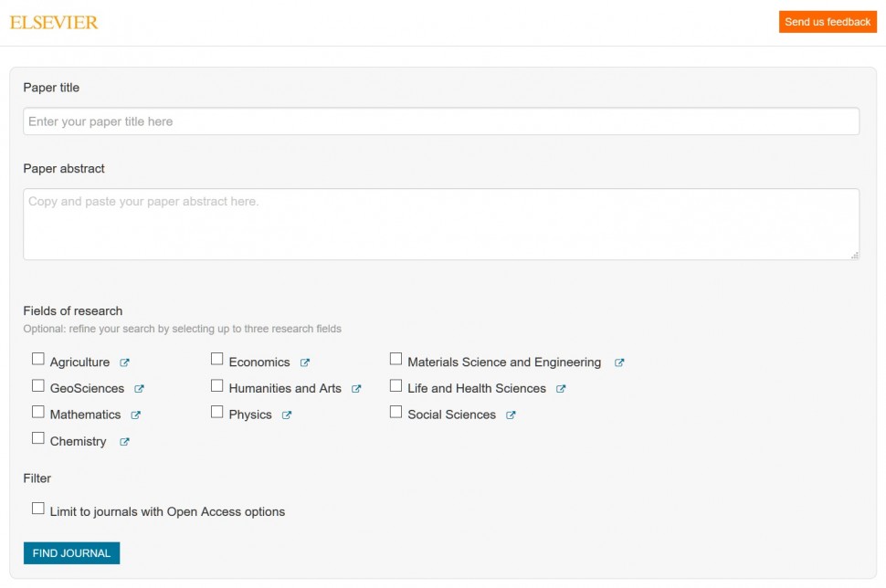Click Send us feedback
Screen dimensions: 886x588
click(827, 21)
